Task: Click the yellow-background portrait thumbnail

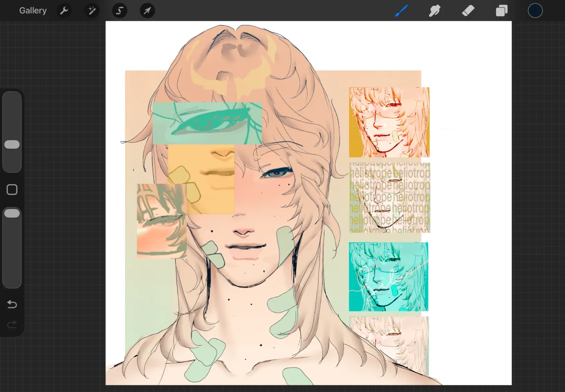Action: coord(389,122)
